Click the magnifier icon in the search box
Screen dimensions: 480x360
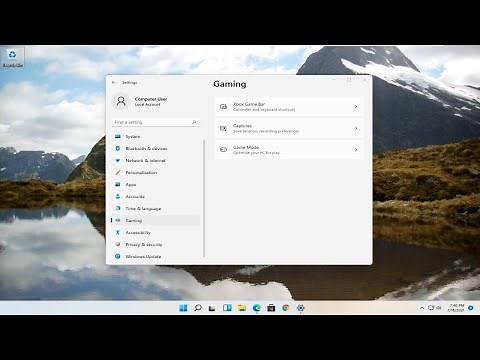194,122
